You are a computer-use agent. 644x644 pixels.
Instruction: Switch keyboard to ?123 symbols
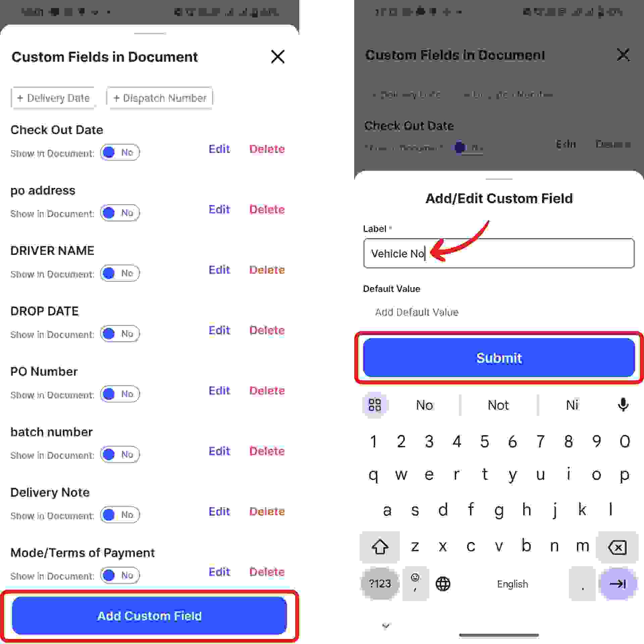[x=380, y=584]
